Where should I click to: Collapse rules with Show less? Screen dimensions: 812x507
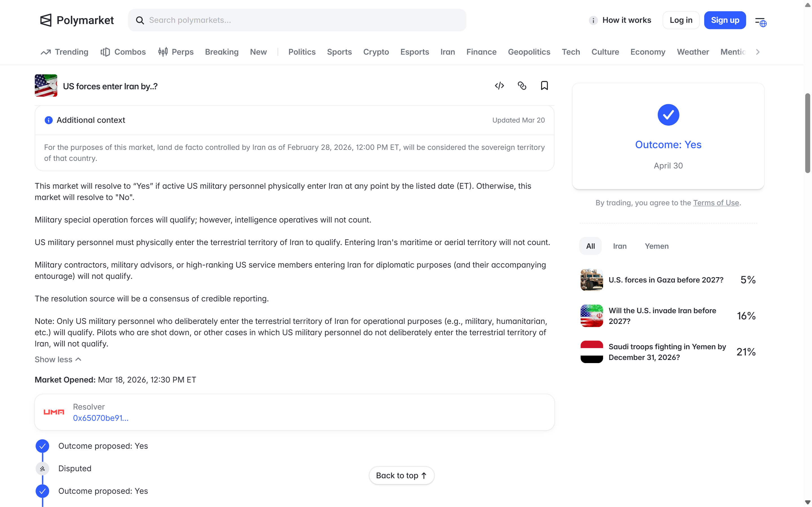click(58, 359)
